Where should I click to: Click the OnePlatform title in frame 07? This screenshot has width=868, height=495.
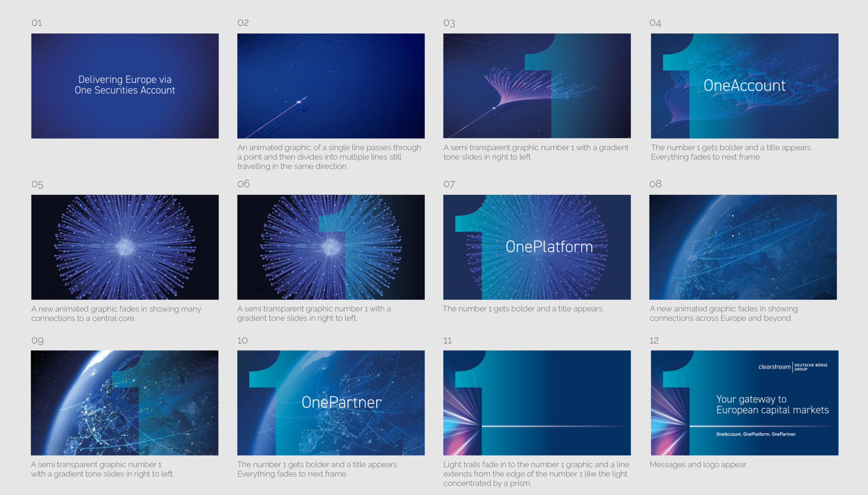(x=549, y=246)
